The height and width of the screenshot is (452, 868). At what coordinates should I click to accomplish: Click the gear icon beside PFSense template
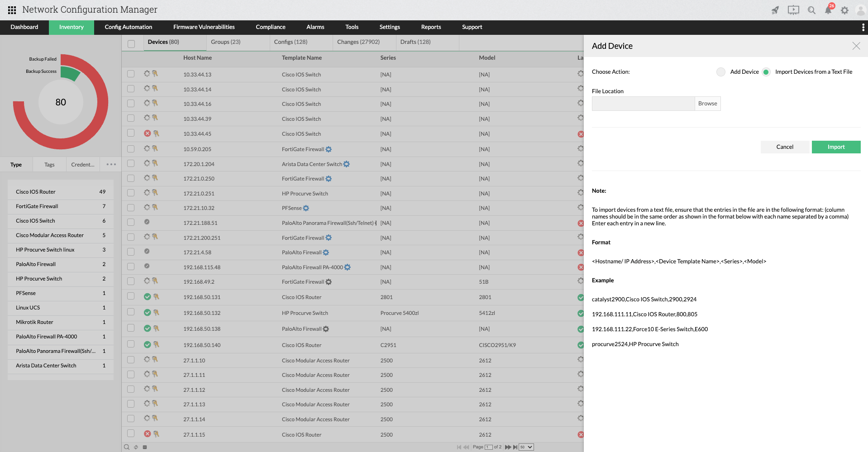(x=306, y=208)
